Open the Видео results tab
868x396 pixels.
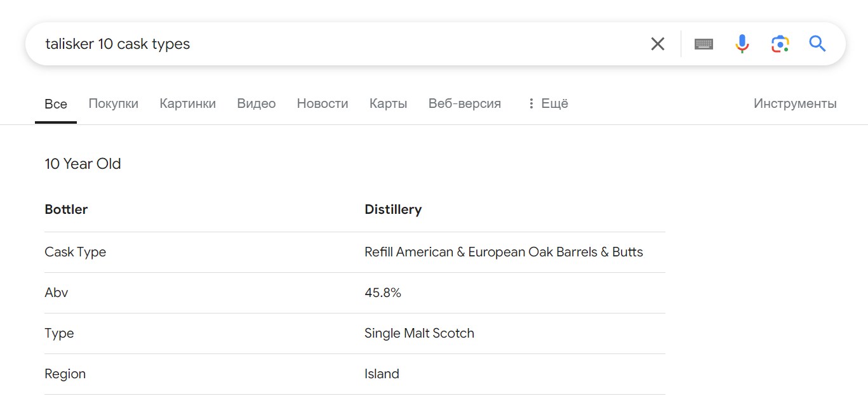tap(256, 103)
